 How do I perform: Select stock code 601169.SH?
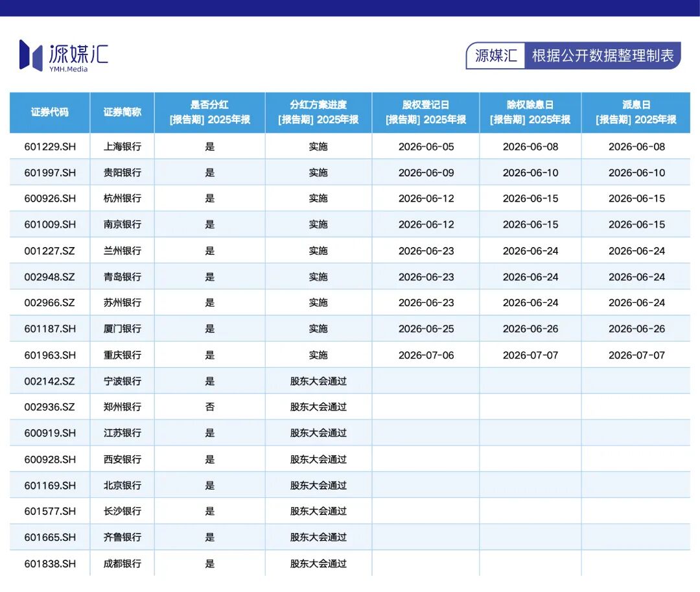[50, 486]
